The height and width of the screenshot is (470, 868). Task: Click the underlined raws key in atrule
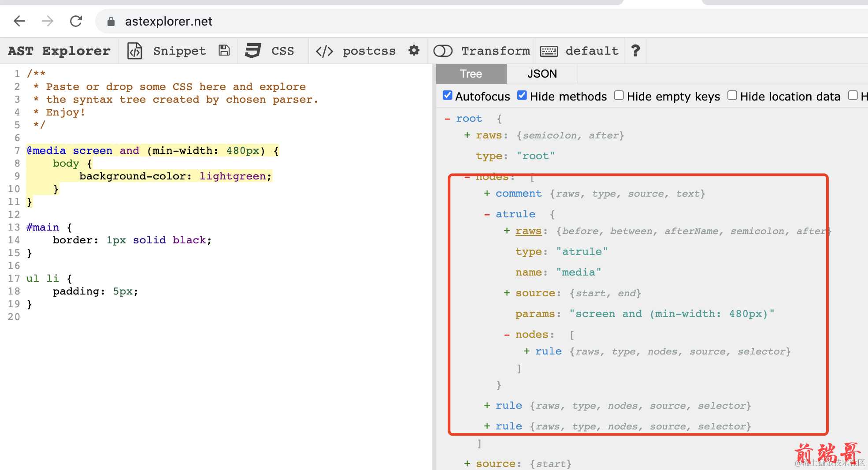point(528,231)
